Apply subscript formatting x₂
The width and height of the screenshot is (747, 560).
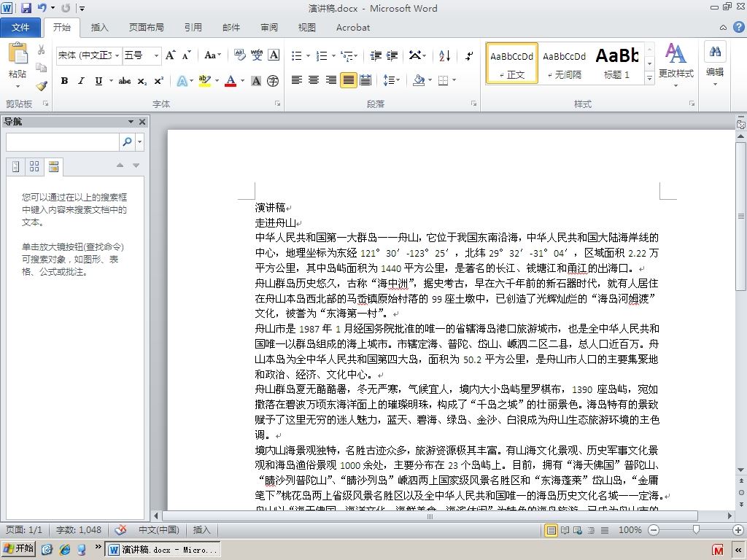[142, 81]
